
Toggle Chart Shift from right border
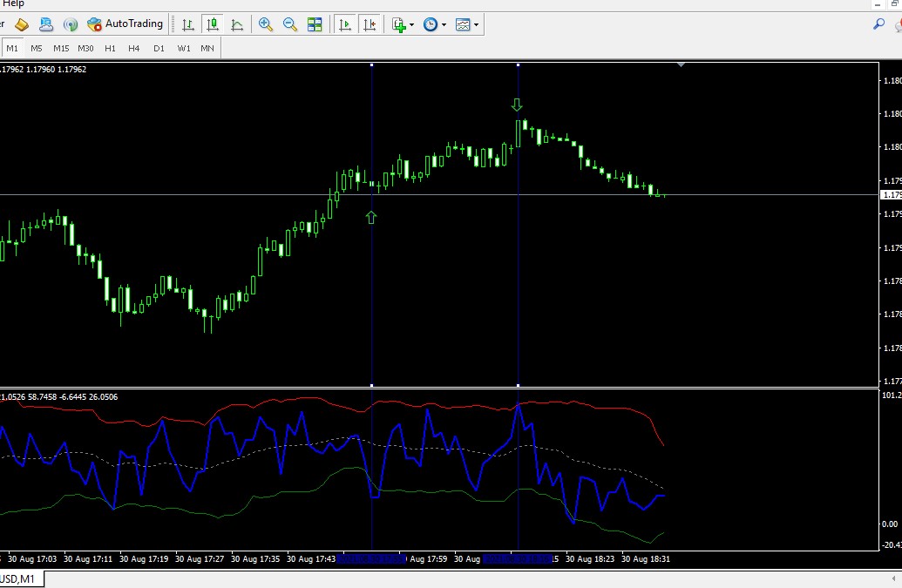point(370,24)
